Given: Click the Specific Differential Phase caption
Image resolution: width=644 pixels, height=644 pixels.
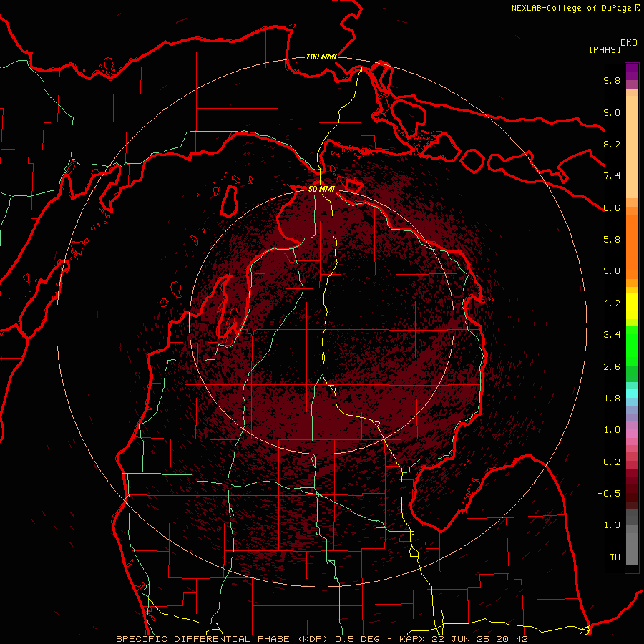Looking at the screenshot, I should [322, 639].
